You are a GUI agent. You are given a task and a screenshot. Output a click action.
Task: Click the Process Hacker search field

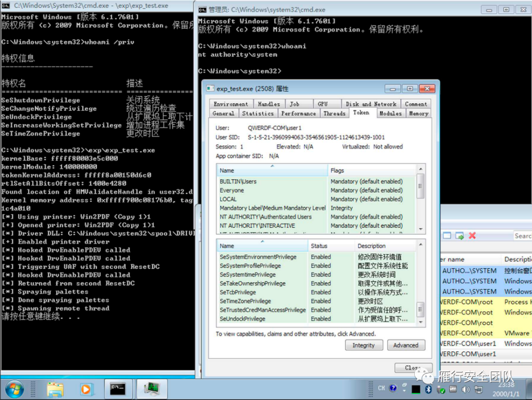[x=523, y=236]
